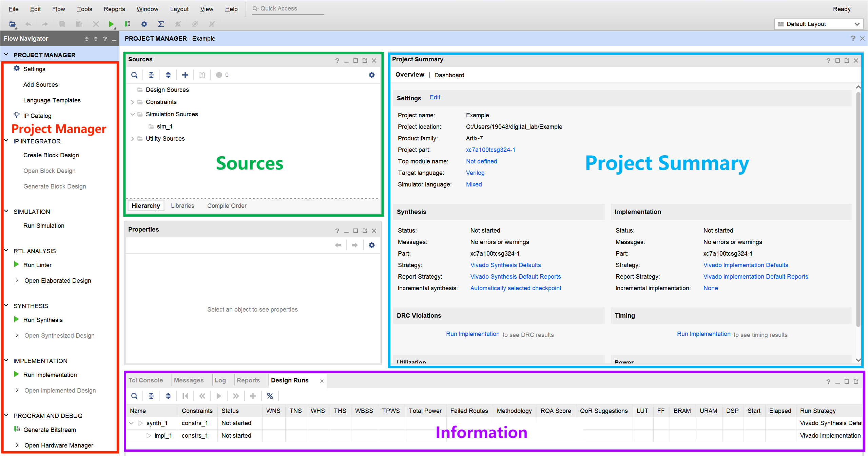Viewport: 868px width, 456px height.
Task: Click the plus icon to add sources
Action: coord(185,75)
